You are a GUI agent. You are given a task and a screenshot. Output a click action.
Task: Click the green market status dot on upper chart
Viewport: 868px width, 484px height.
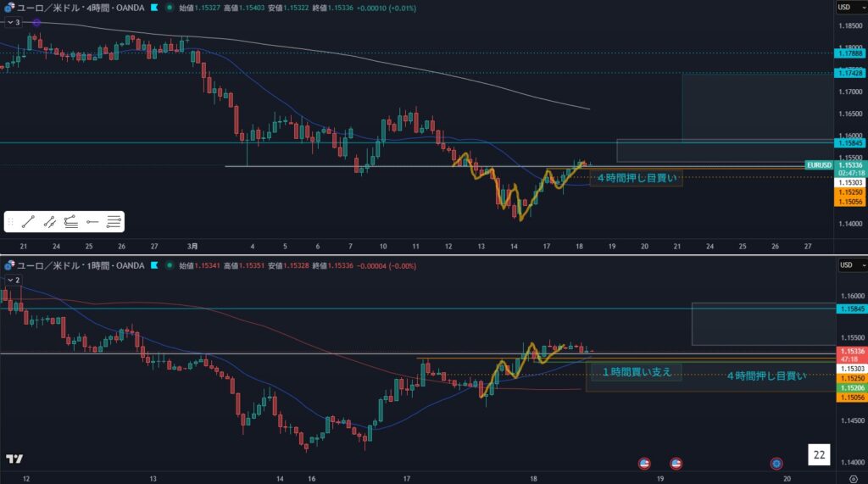[x=169, y=7]
